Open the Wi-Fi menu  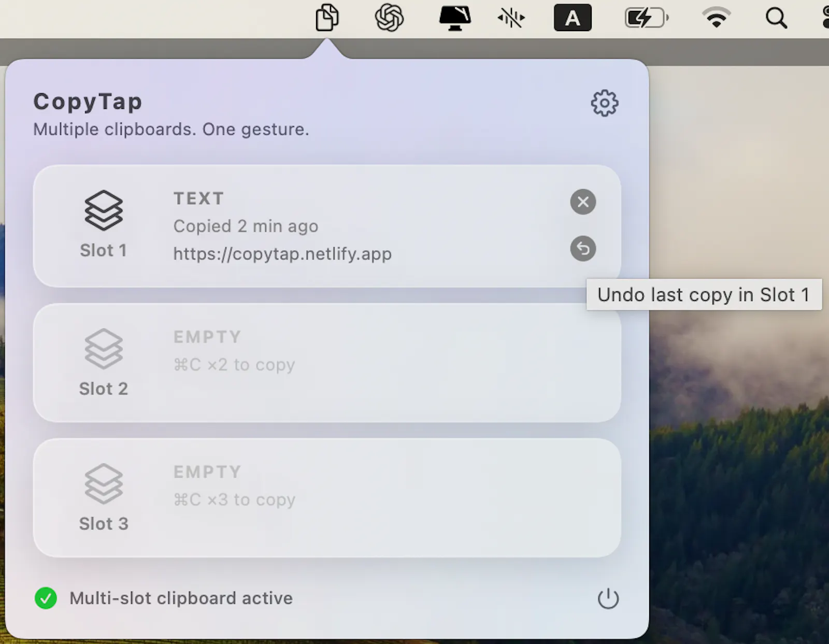pos(717,18)
